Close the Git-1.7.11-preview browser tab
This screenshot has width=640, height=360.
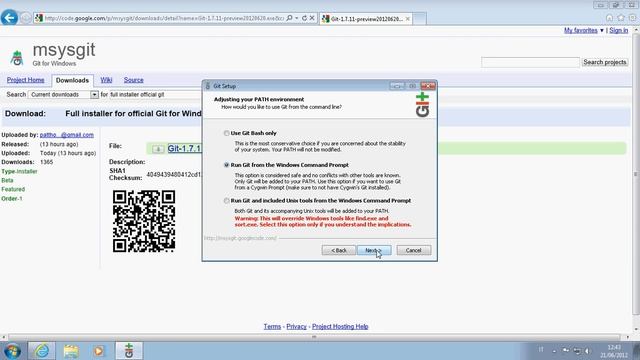pos(407,19)
